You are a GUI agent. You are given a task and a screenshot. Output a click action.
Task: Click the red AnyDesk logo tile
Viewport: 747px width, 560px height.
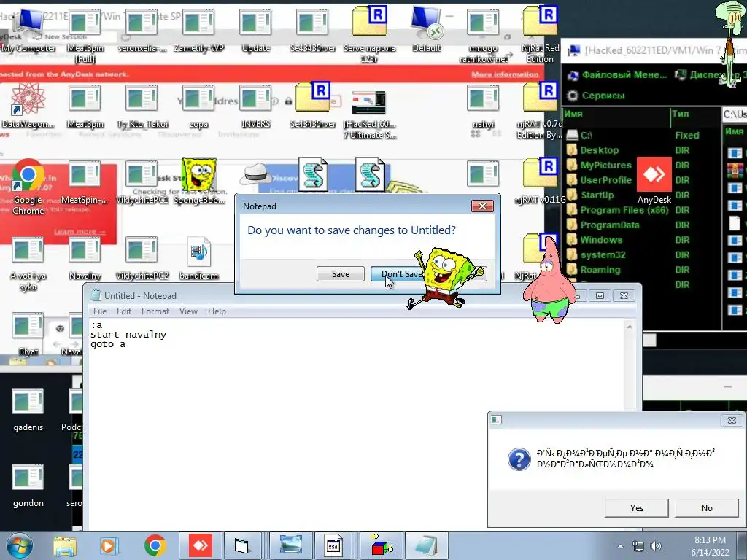pyautogui.click(x=654, y=174)
